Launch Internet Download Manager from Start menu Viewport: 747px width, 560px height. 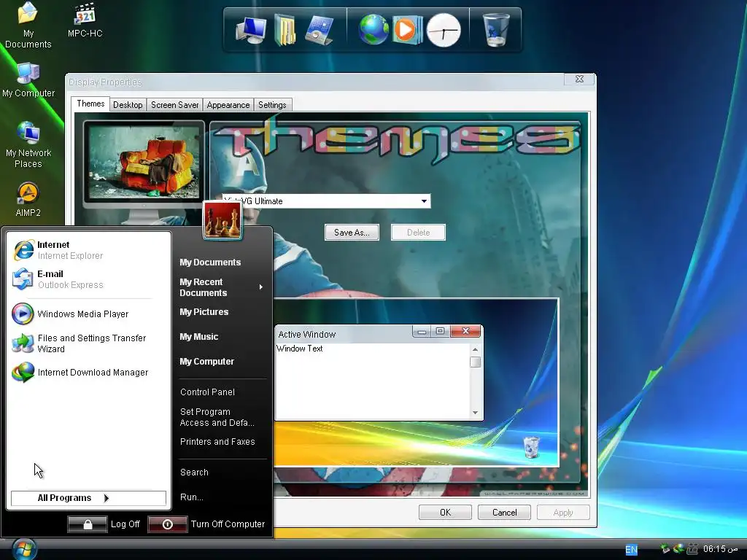(89, 373)
